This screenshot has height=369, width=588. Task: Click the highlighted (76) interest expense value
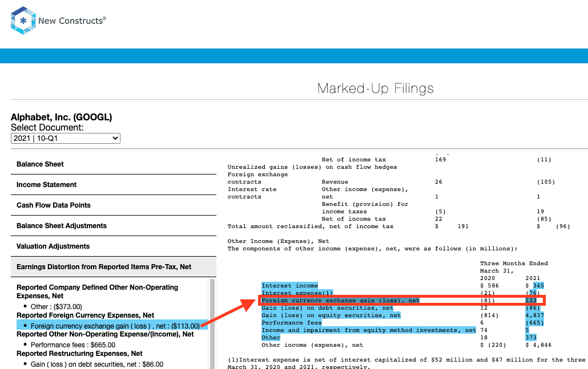click(533, 293)
